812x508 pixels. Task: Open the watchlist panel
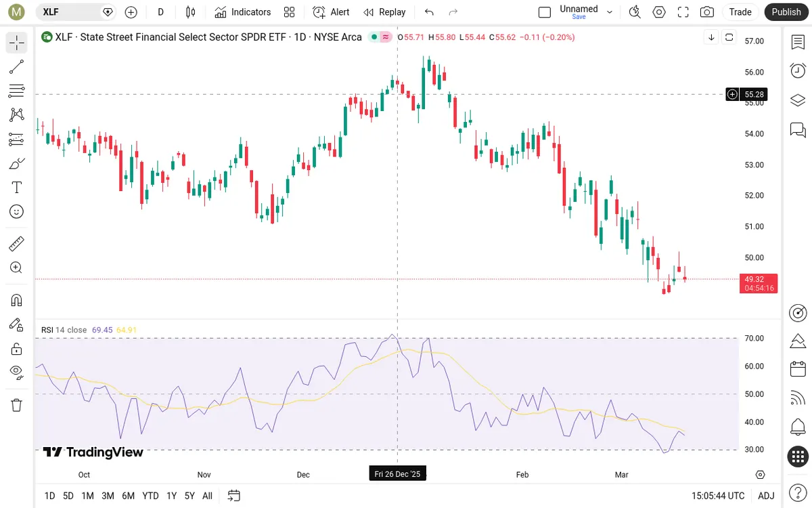[798, 43]
